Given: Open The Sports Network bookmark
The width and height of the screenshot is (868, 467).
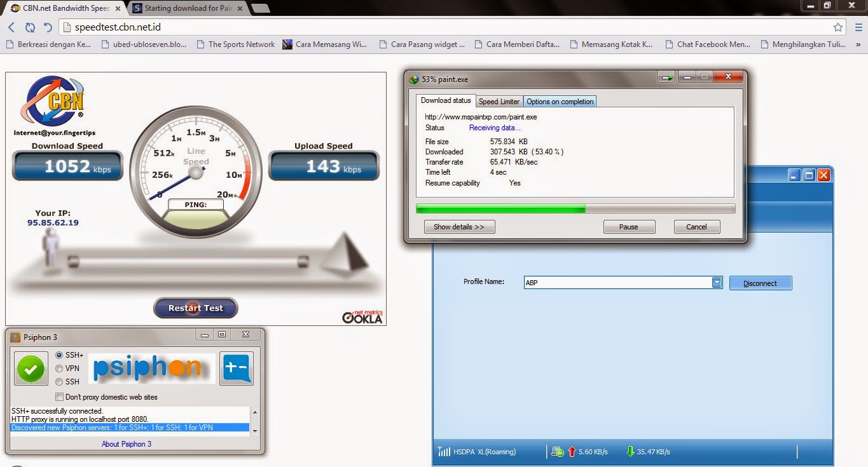Looking at the screenshot, I should pos(236,44).
